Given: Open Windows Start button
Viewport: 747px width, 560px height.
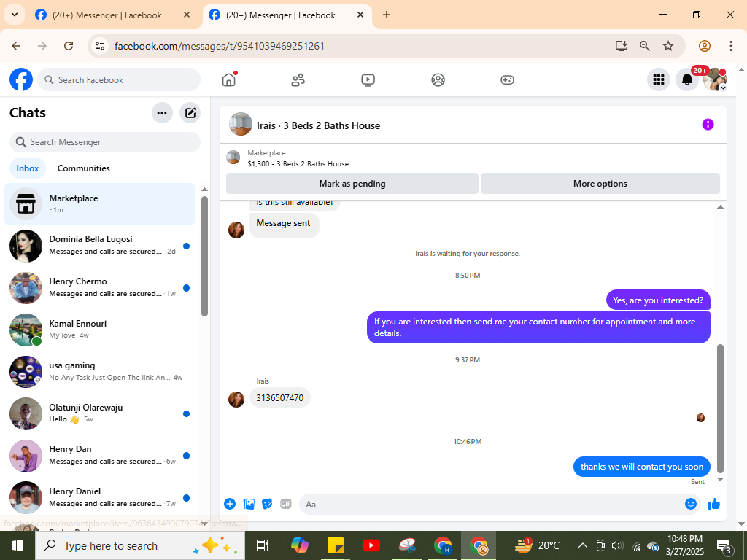Looking at the screenshot, I should pos(18,545).
